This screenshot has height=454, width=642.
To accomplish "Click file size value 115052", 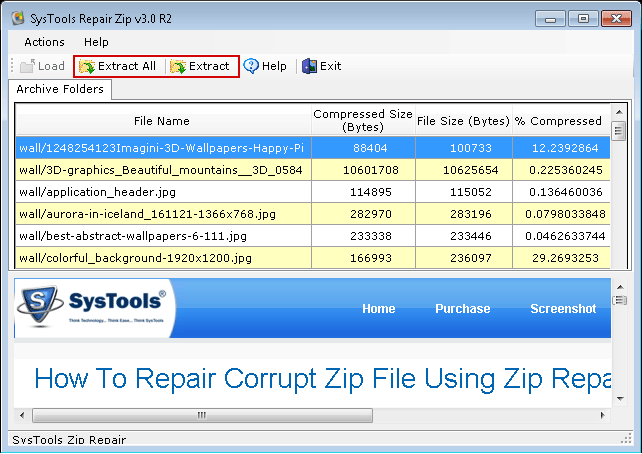I will 471,192.
